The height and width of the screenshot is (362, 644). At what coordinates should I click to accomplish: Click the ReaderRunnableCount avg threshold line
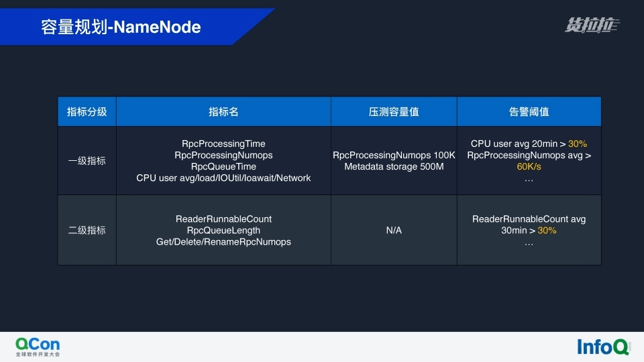click(529, 219)
